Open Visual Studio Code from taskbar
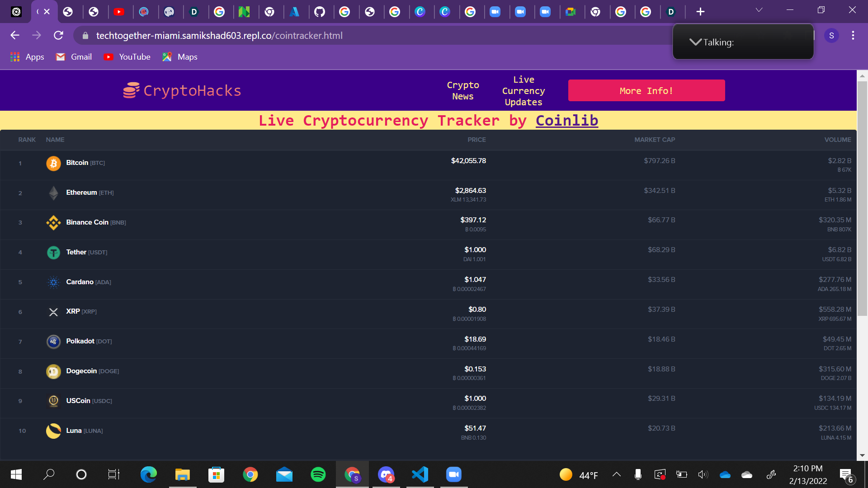 point(420,474)
